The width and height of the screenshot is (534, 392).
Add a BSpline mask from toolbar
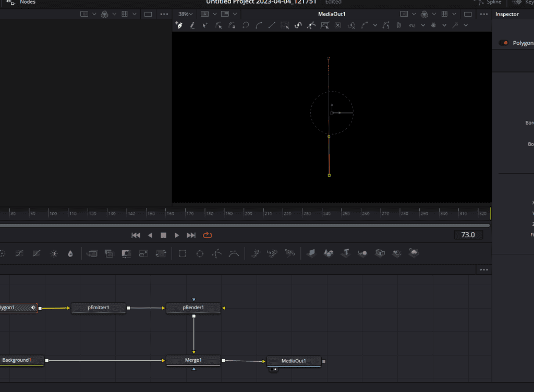click(234, 253)
